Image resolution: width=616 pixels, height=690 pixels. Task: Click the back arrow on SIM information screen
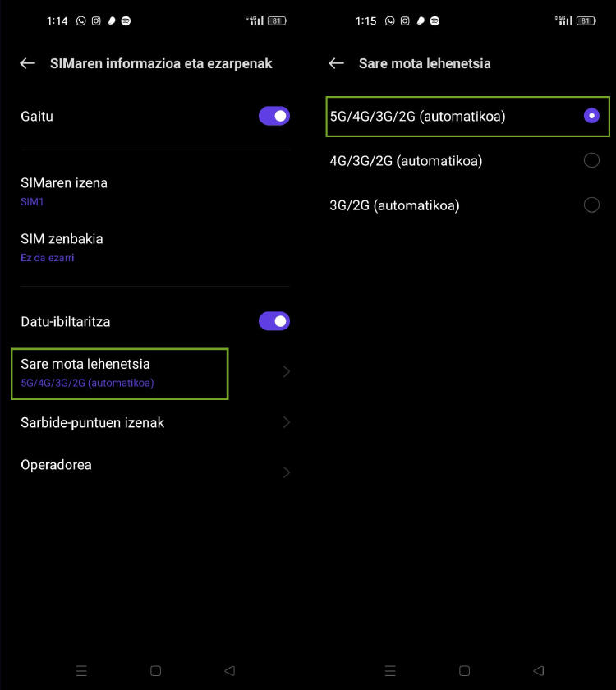[27, 63]
